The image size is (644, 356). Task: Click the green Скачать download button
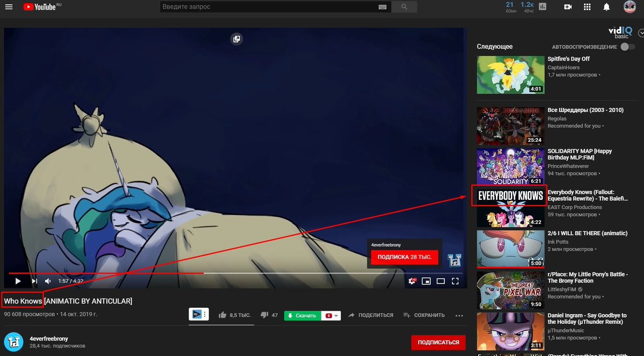302,315
